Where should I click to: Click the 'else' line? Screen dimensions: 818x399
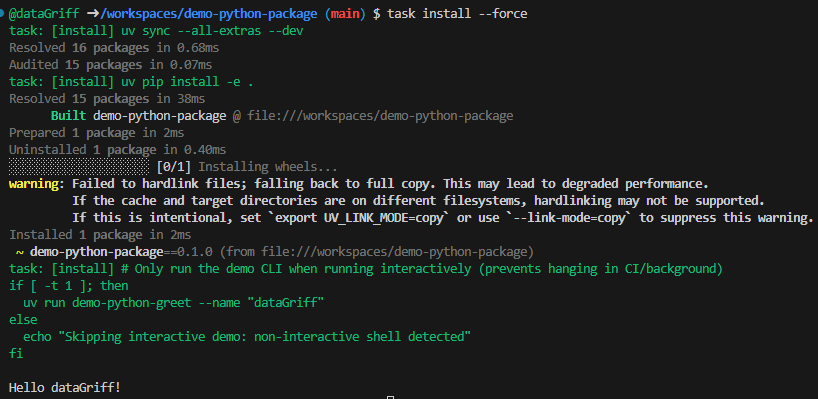(x=23, y=320)
